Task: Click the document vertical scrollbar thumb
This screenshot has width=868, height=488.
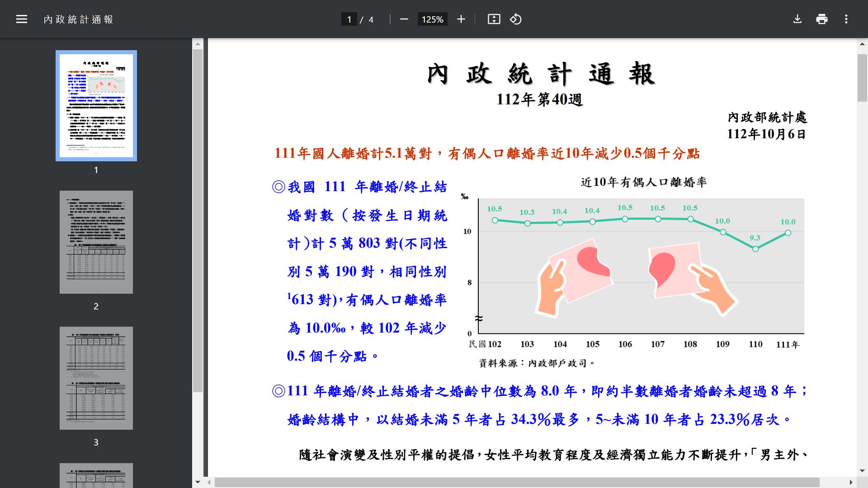Action: click(x=862, y=78)
